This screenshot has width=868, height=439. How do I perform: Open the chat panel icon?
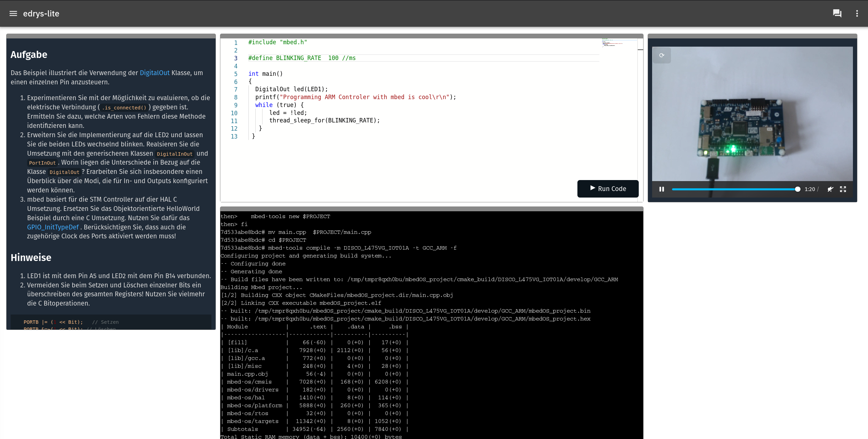point(837,13)
